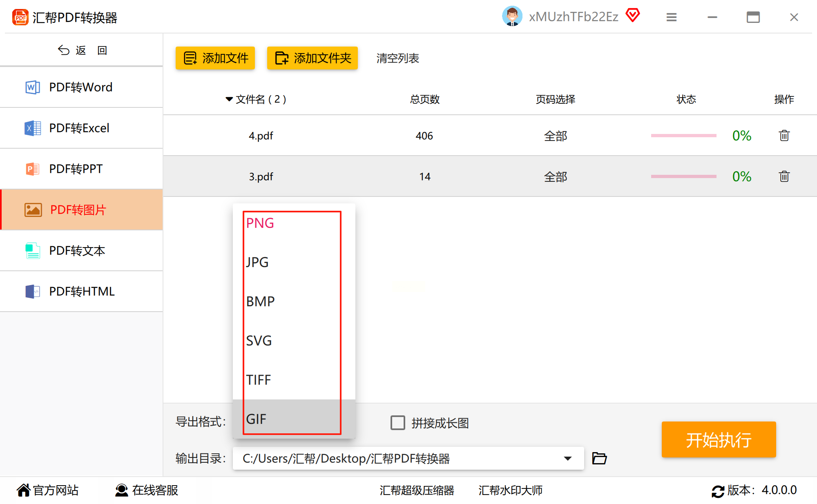Choose GIF from export format list
817x504 pixels.
[x=257, y=419]
